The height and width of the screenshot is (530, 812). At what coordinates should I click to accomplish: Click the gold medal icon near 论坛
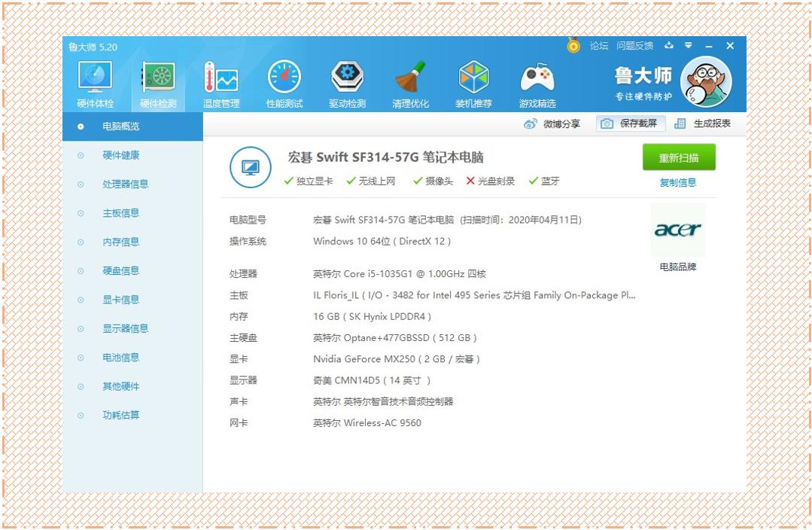coord(574,46)
